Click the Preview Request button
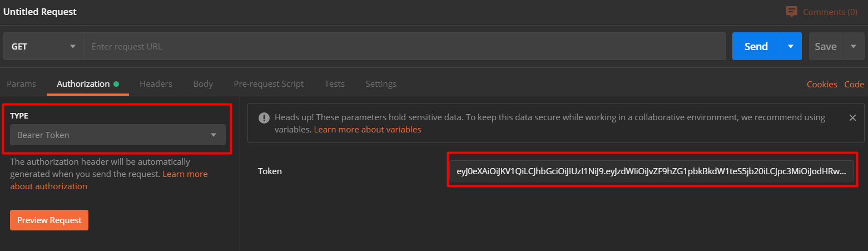 (x=49, y=220)
